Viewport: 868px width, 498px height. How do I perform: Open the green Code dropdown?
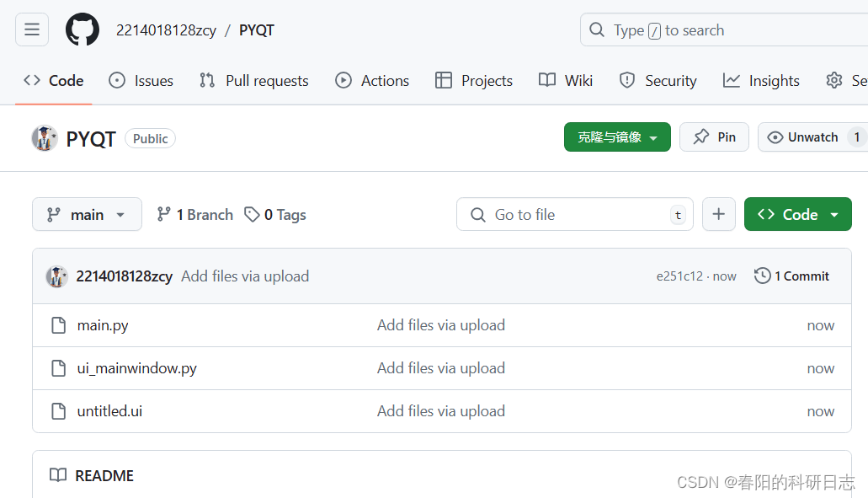[797, 214]
